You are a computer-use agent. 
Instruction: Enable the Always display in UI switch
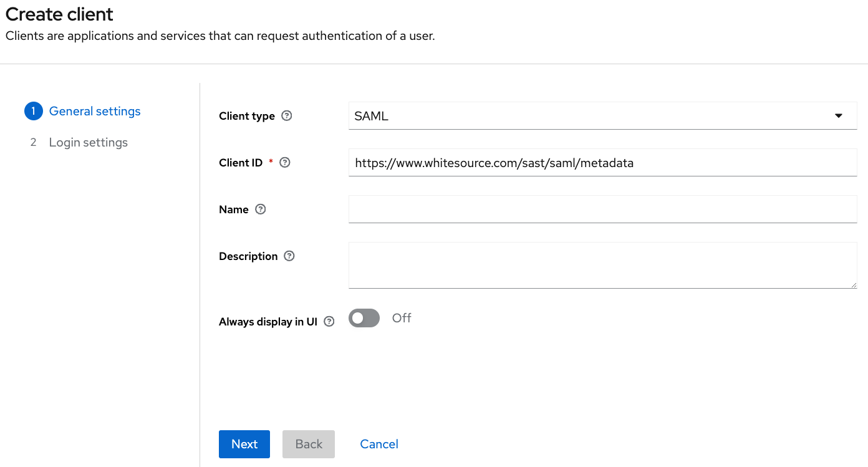point(364,319)
